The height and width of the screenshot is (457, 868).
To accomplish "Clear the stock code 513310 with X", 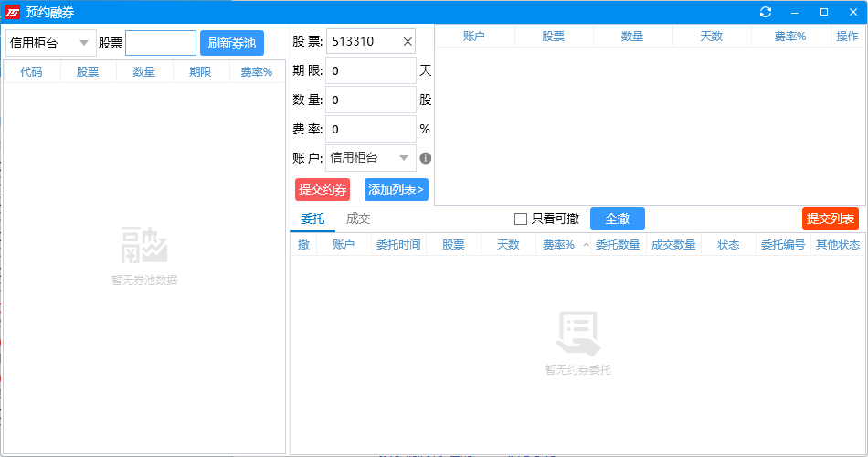I will tap(408, 41).
